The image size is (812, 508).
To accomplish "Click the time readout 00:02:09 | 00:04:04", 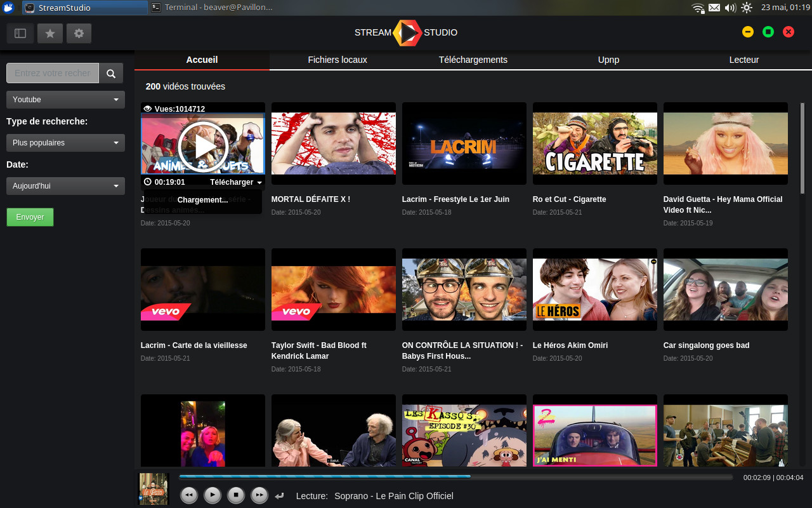I will pyautogui.click(x=773, y=478).
